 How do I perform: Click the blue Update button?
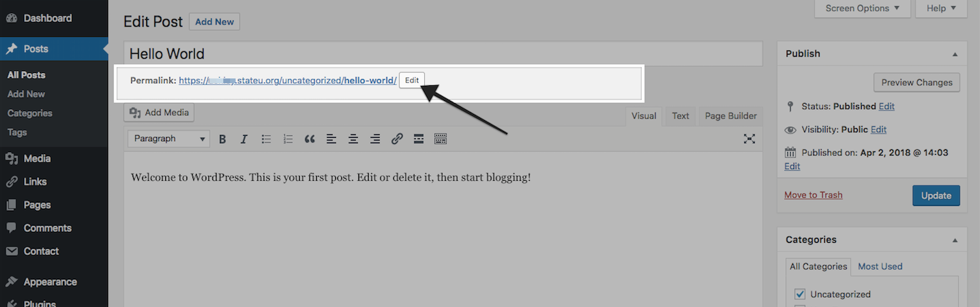(936, 195)
